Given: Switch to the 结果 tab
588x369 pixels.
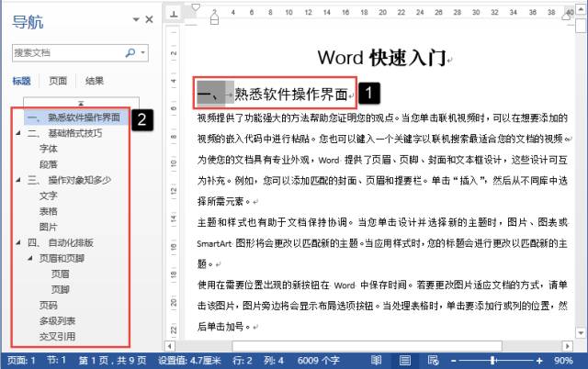Looking at the screenshot, I should click(x=95, y=81).
